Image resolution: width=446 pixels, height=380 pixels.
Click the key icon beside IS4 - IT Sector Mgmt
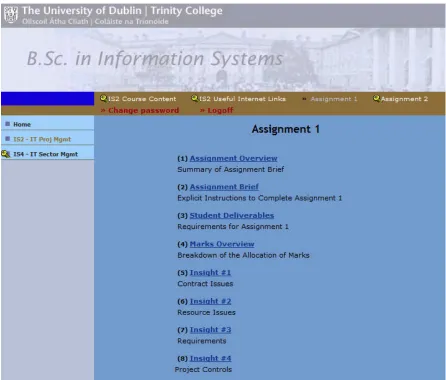pyautogui.click(x=6, y=154)
